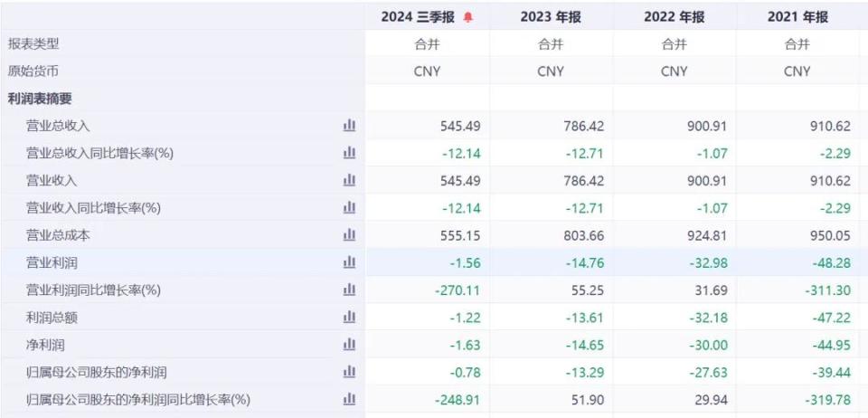Click the chart icon beside 净利润
This screenshot has width=868, height=418.
pyautogui.click(x=349, y=345)
